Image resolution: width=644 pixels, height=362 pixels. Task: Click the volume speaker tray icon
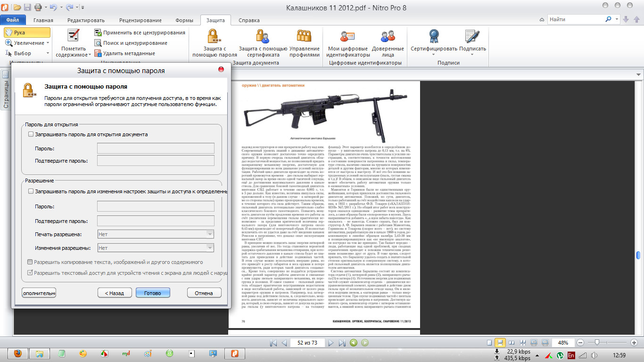[x=594, y=355]
